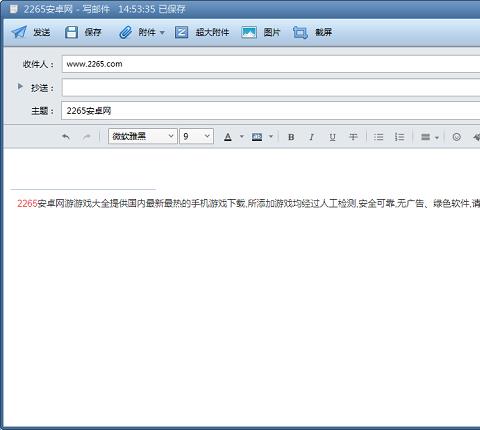Click the red 2265 text in body
480x430 pixels.
27,203
